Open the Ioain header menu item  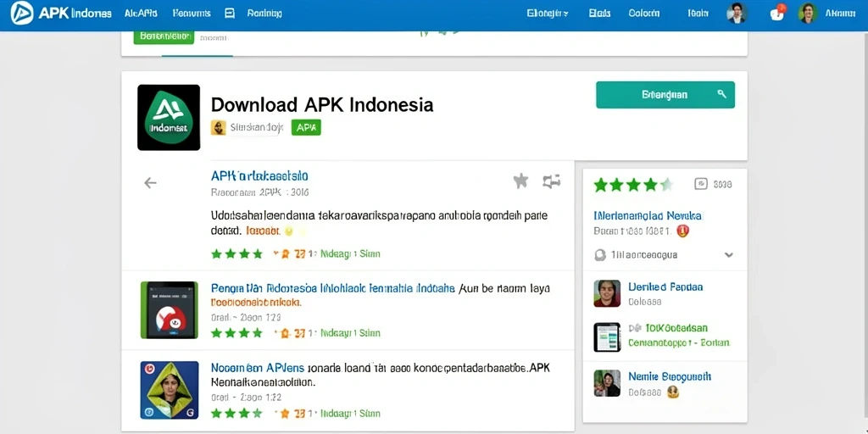coord(698,14)
